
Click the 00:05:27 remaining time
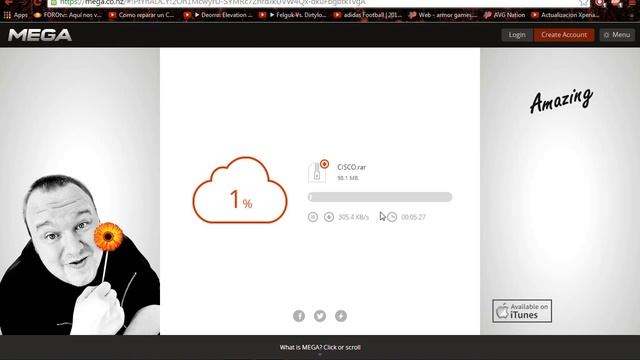[x=413, y=217]
